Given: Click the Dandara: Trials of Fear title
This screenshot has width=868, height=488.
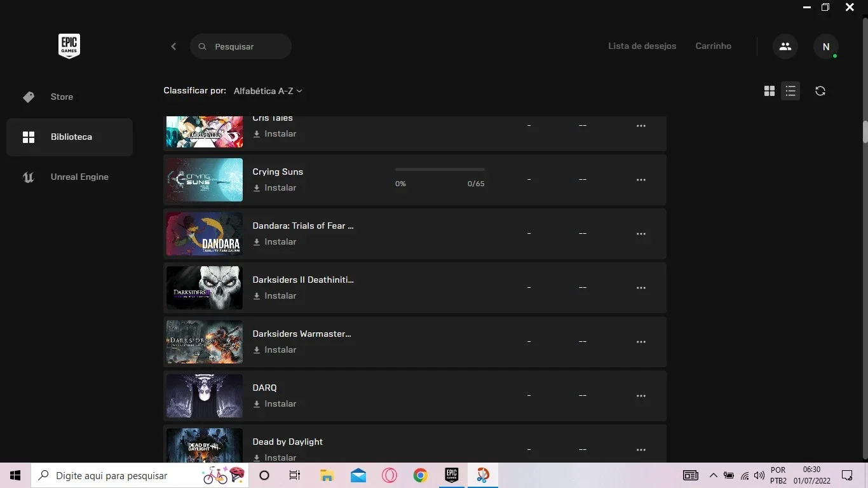Looking at the screenshot, I should [303, 226].
